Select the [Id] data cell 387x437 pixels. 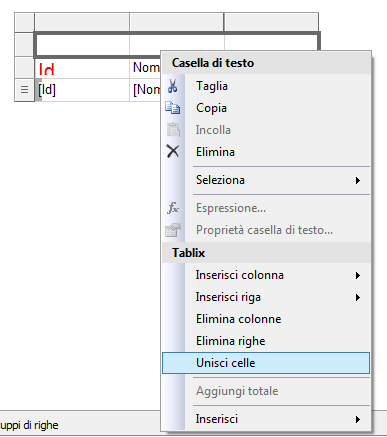click(x=82, y=90)
